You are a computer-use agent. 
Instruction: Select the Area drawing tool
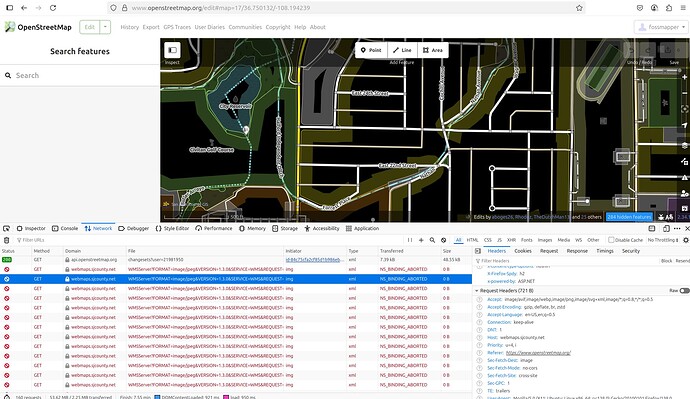coord(433,50)
